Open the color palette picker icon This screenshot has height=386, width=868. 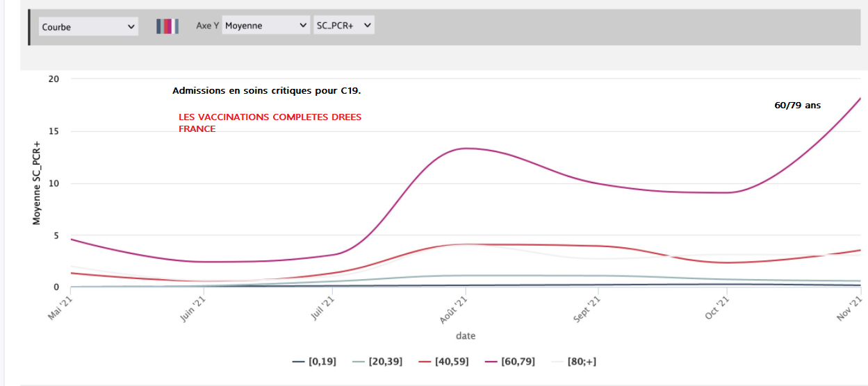(167, 26)
